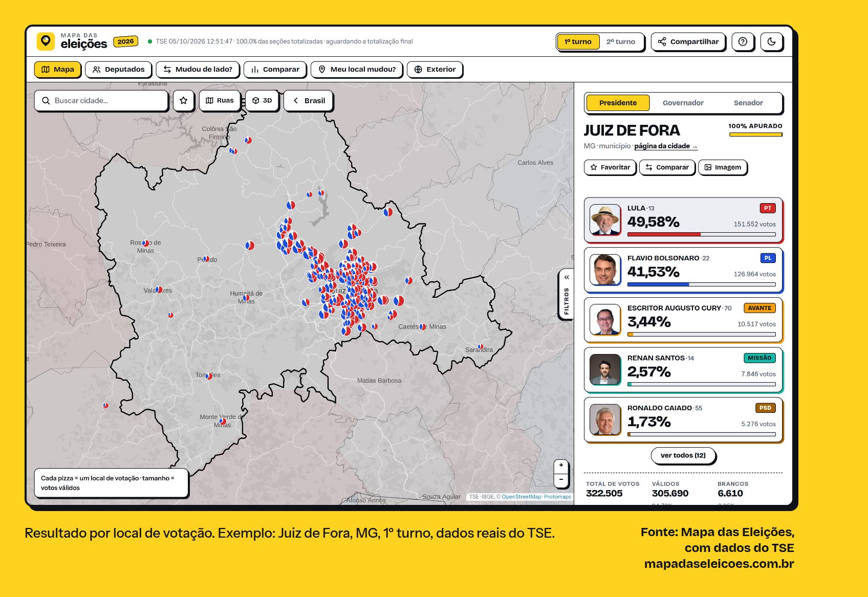The height and width of the screenshot is (597, 868).
Task: Go back to Brasil view
Action: [x=308, y=100]
